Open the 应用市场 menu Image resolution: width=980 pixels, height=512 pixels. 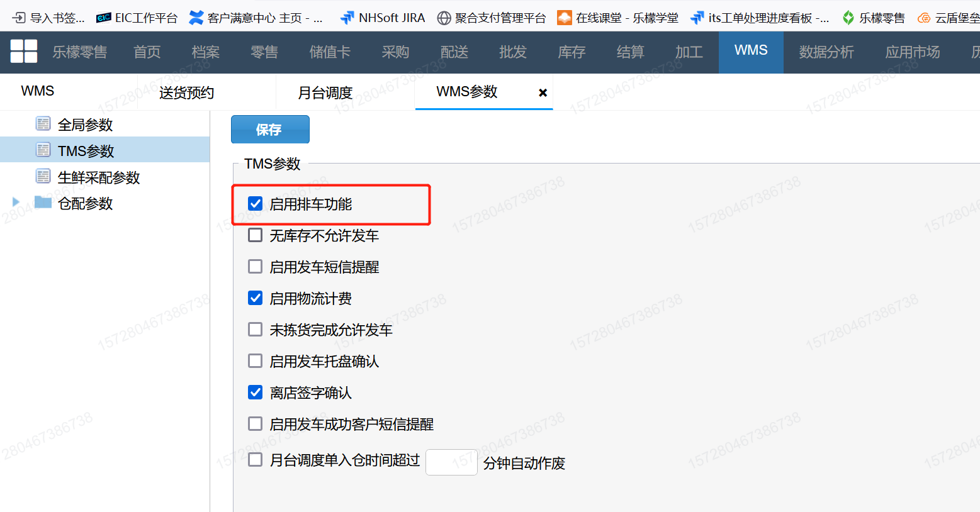tap(913, 52)
